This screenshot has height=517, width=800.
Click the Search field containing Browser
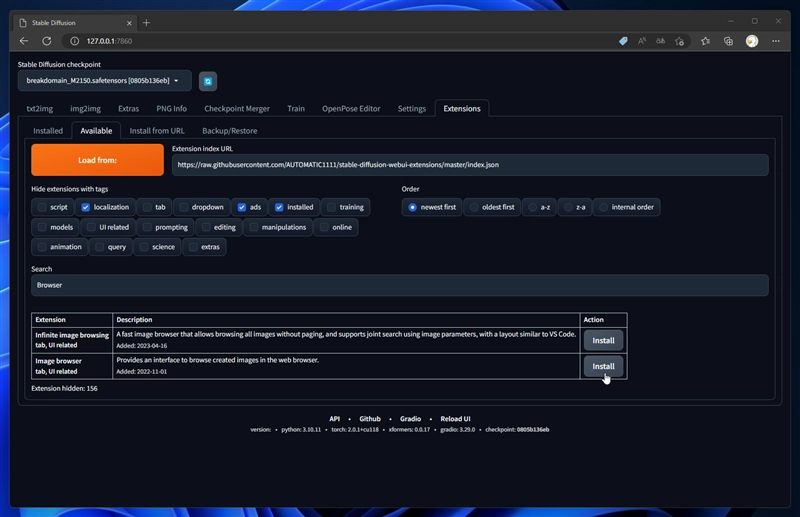tap(399, 285)
